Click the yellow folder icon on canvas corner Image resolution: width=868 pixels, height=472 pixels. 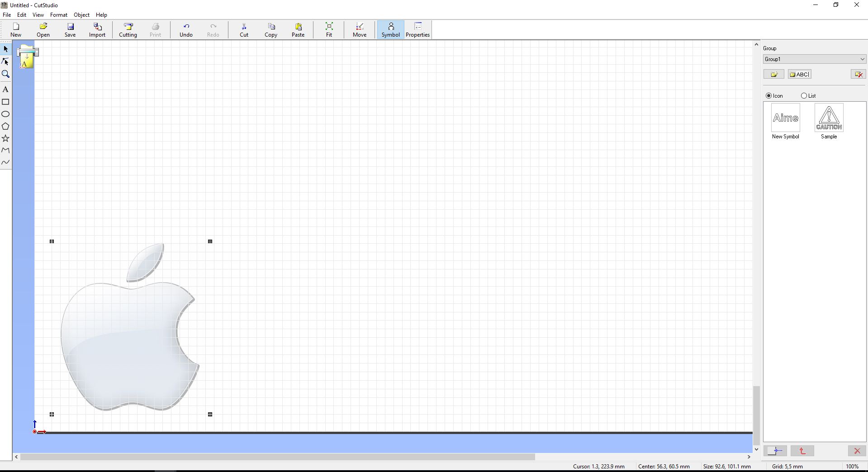click(x=27, y=57)
